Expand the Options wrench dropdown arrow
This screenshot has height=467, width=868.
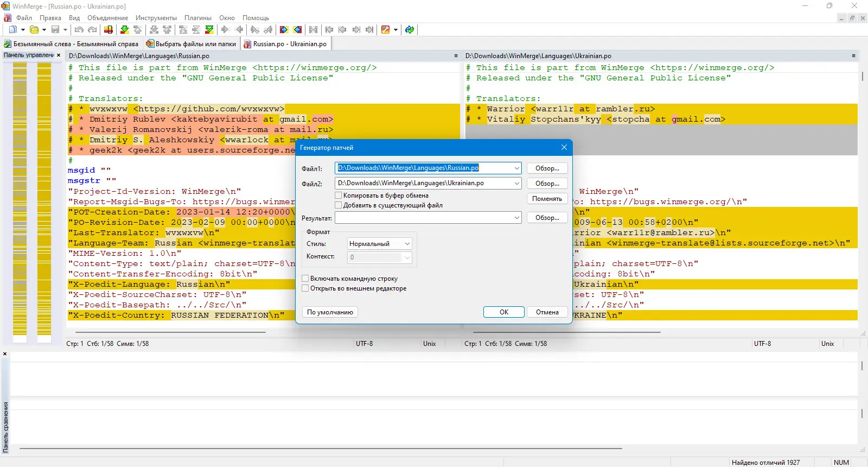[395, 30]
